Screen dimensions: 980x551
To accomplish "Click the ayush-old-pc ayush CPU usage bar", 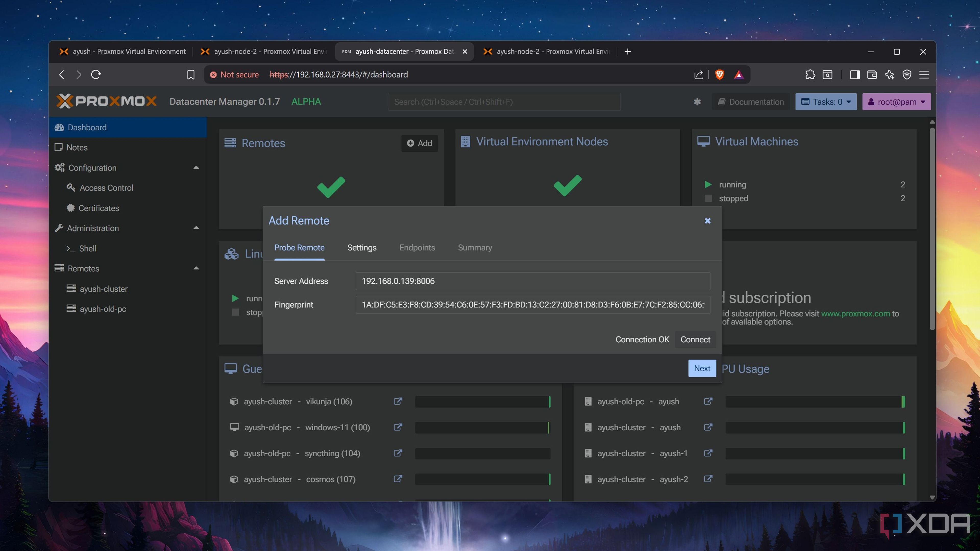I will coord(815,402).
